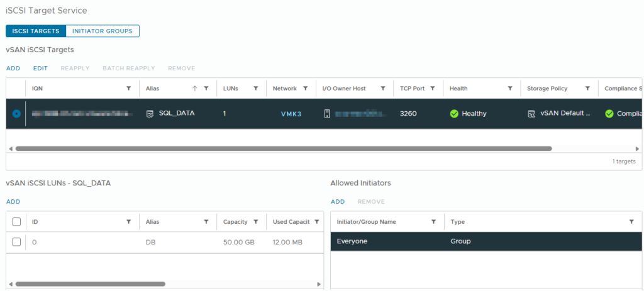Filter the LUNs column
644x291 pixels.
click(255, 88)
